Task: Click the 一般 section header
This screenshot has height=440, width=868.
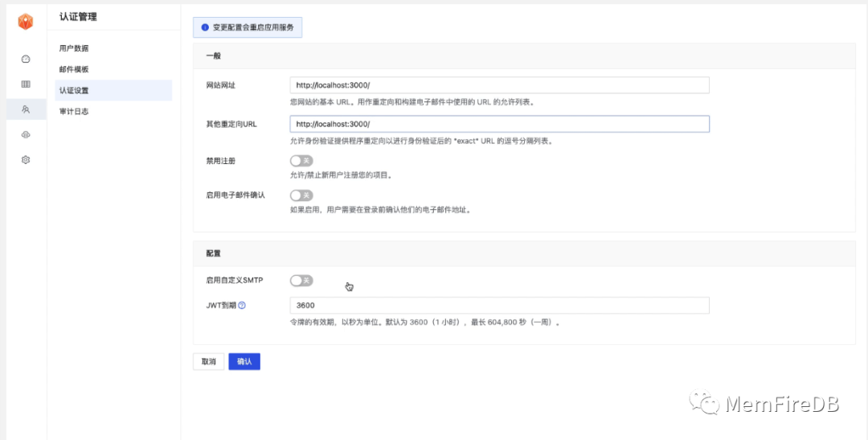Action: tap(214, 56)
